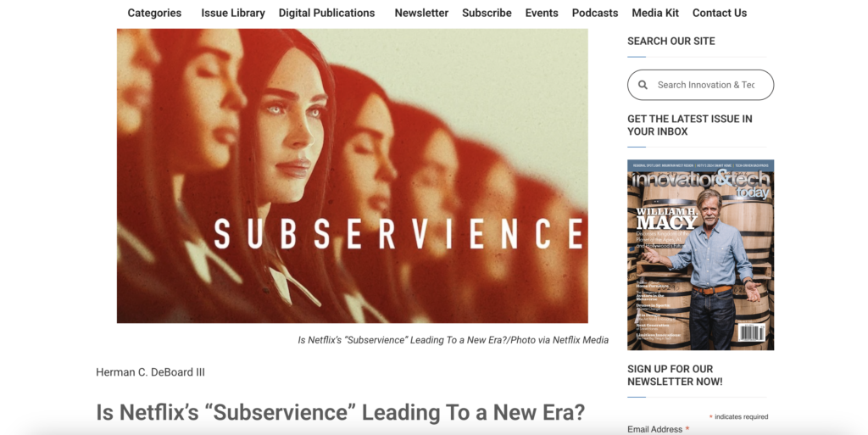Click the Subservience photo caption text

(453, 340)
